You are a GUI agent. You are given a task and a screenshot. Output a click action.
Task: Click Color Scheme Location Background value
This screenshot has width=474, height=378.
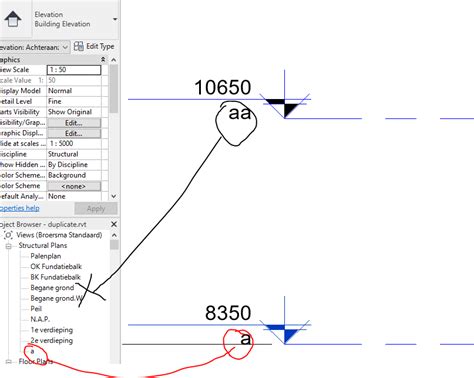click(74, 175)
